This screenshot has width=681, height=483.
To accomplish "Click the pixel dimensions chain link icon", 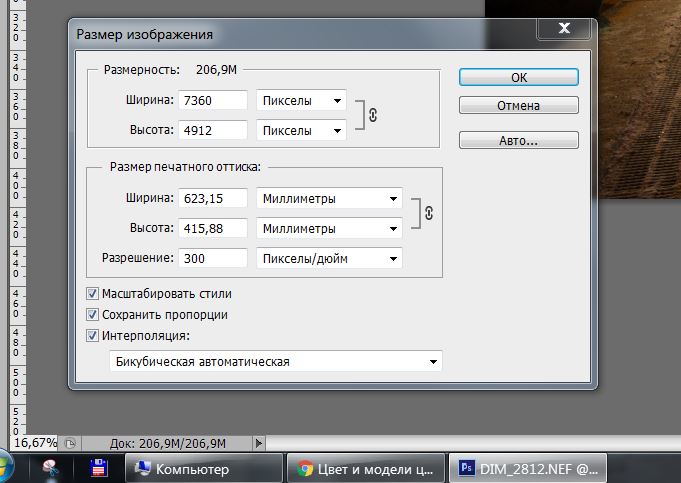I will (x=373, y=115).
